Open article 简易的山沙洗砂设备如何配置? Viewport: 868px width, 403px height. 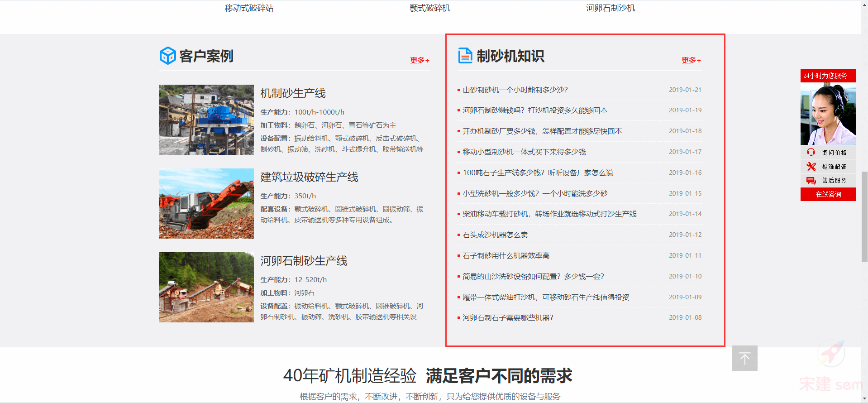click(x=533, y=276)
